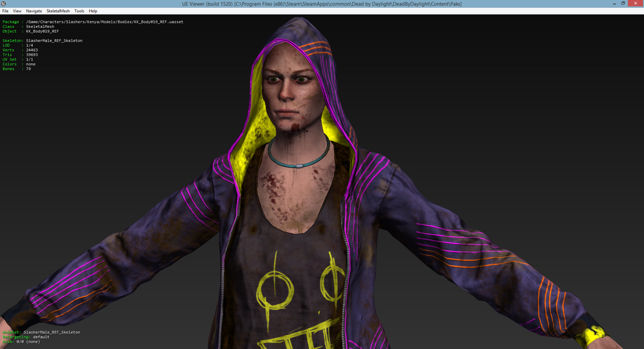Image resolution: width=644 pixels, height=349 pixels.
Task: Click the Colors value none
Action: [31, 64]
